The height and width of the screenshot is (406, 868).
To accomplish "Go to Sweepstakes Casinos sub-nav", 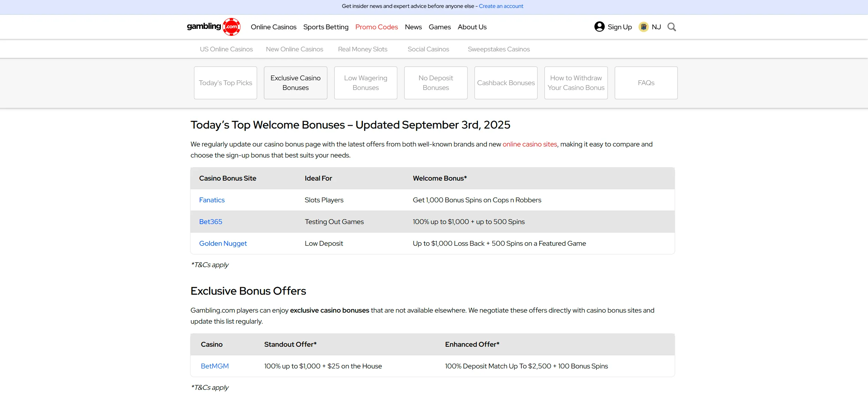I will (499, 49).
